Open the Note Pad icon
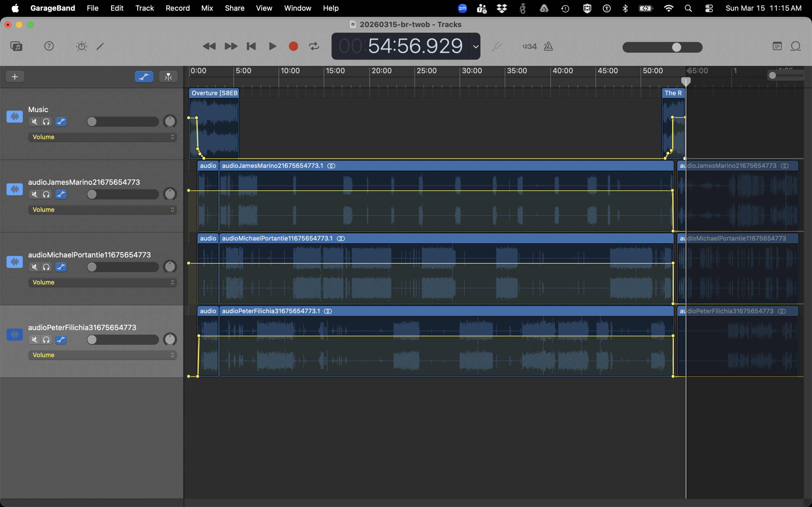 777,46
